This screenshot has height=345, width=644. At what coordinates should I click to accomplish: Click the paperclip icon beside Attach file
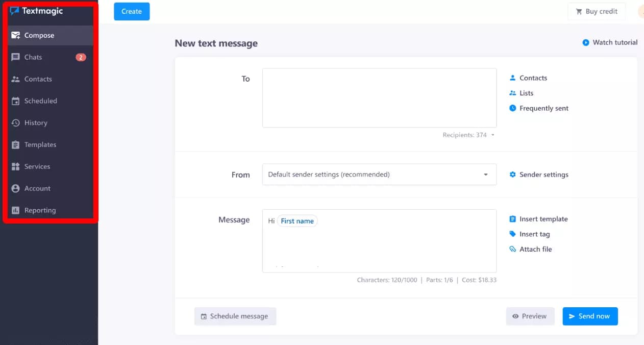tap(513, 249)
